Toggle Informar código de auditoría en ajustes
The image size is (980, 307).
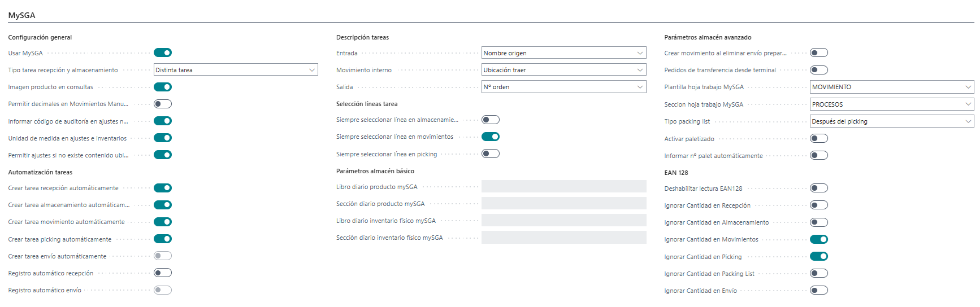[x=163, y=121]
